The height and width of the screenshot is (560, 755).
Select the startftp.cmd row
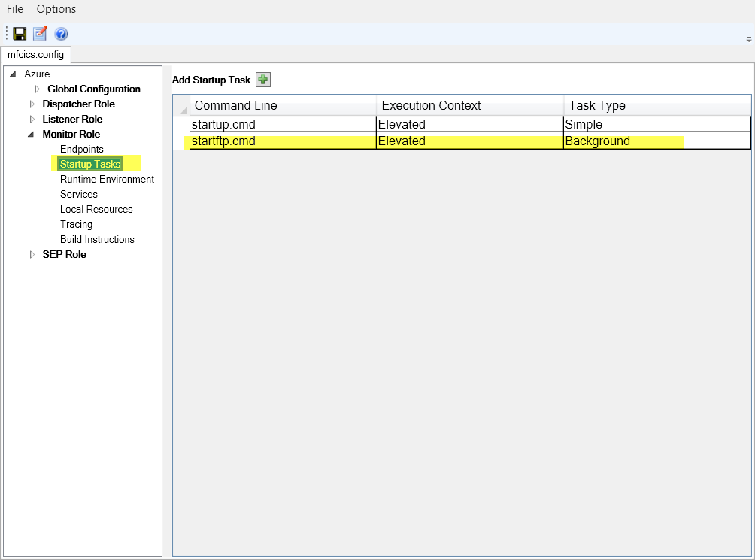point(223,141)
